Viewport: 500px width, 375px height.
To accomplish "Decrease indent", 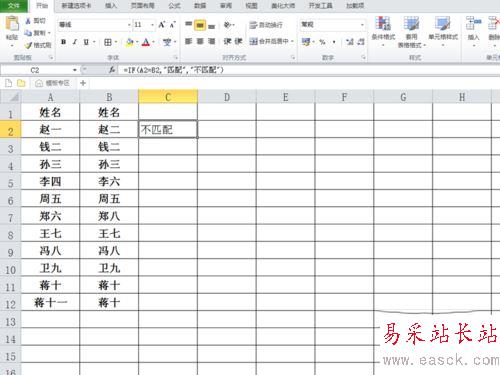I will (x=227, y=41).
